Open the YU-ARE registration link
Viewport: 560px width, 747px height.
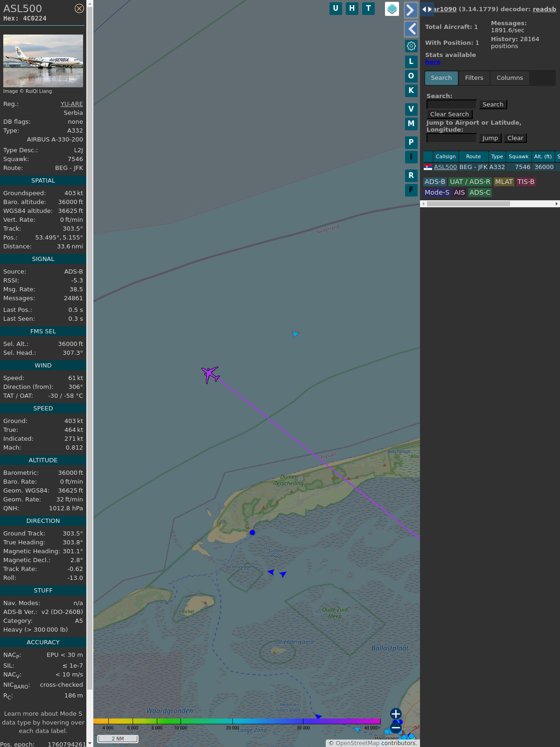[x=71, y=104]
